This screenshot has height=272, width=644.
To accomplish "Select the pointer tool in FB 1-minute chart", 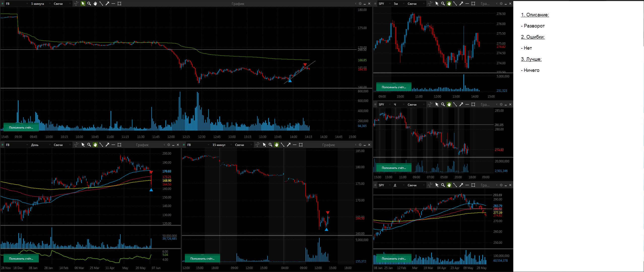I will click(83, 4).
